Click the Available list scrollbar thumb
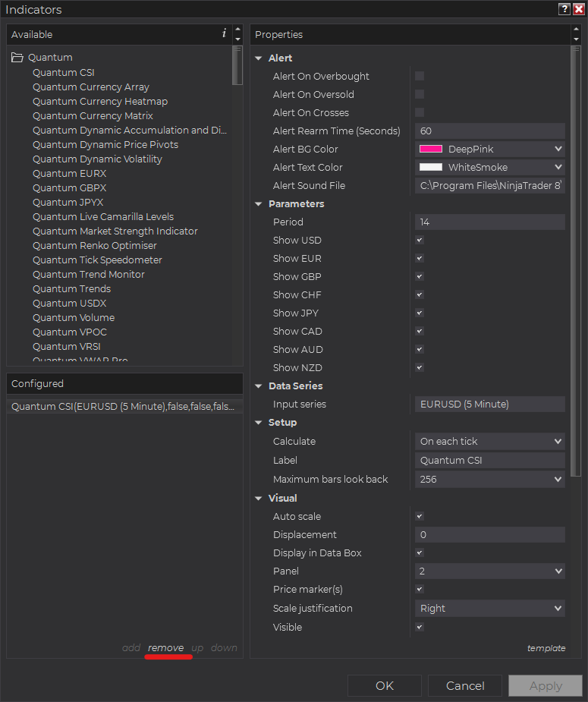This screenshot has width=588, height=702. pyautogui.click(x=237, y=65)
